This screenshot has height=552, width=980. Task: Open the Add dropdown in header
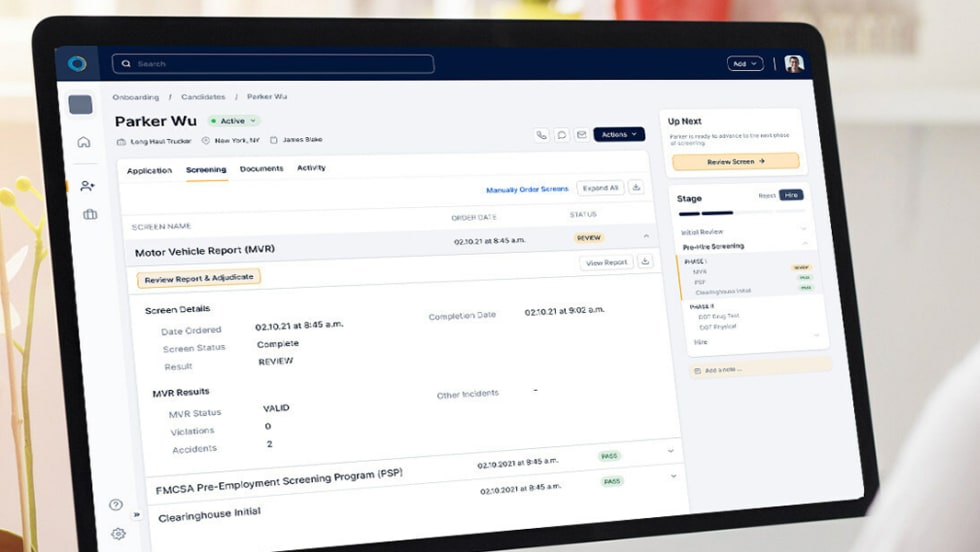[745, 64]
